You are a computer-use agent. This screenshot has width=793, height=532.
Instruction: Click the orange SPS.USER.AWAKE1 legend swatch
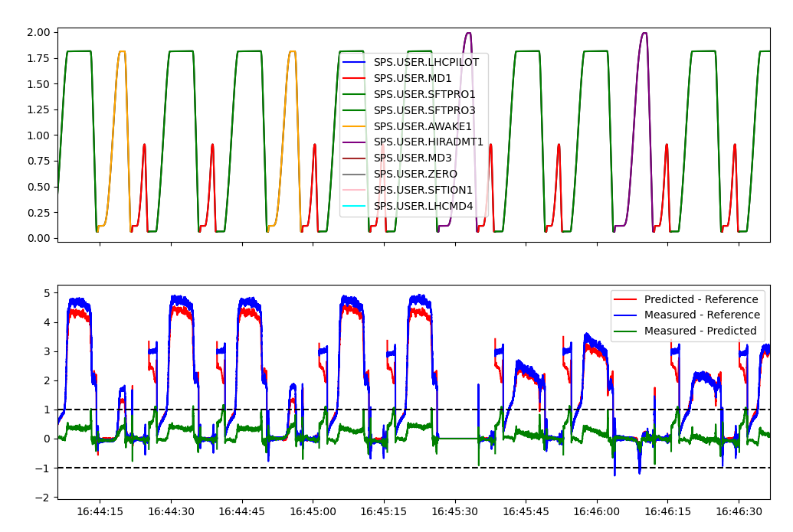[356, 126]
